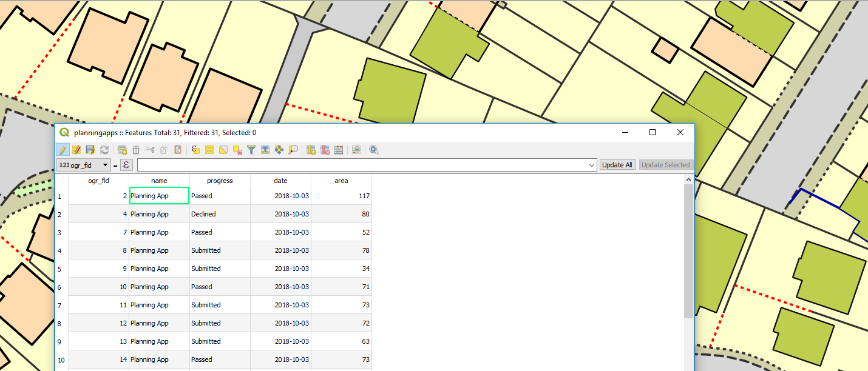This screenshot has height=371, width=868.
Task: Click the Update Selected button
Action: pyautogui.click(x=665, y=164)
